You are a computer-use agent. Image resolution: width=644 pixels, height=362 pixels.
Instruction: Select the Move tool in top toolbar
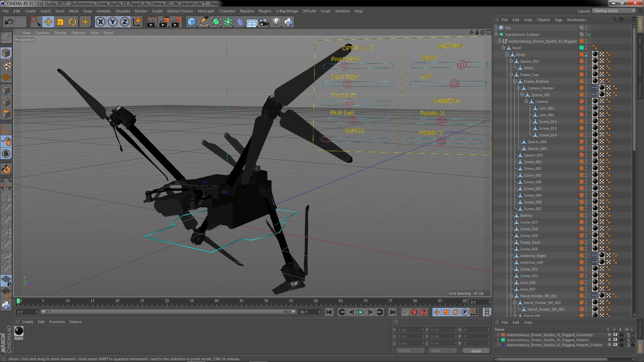[48, 22]
